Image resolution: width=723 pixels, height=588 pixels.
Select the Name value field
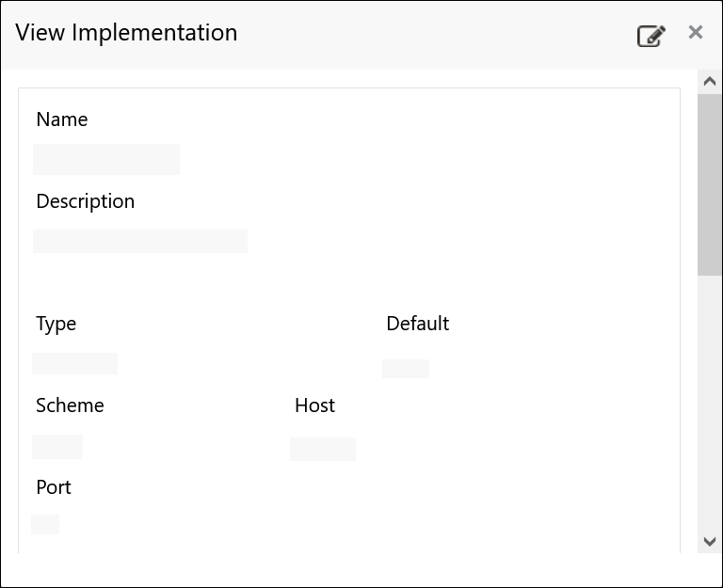tap(106, 159)
